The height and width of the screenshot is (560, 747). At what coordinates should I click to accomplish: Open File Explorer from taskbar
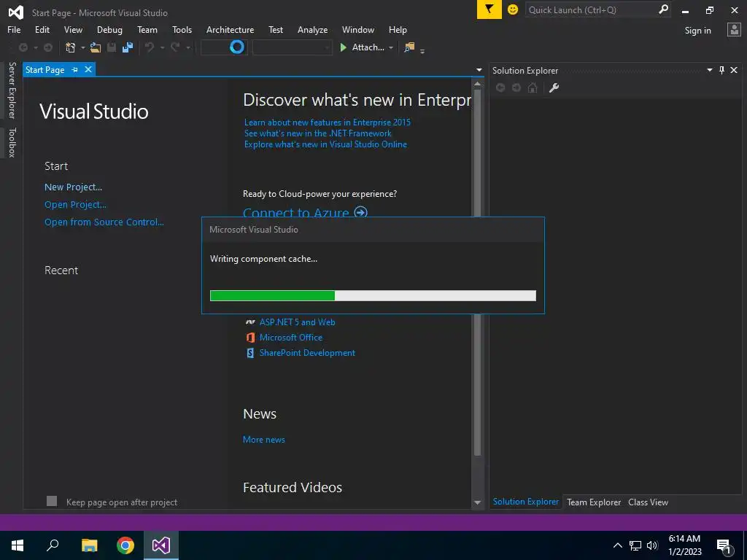point(89,545)
